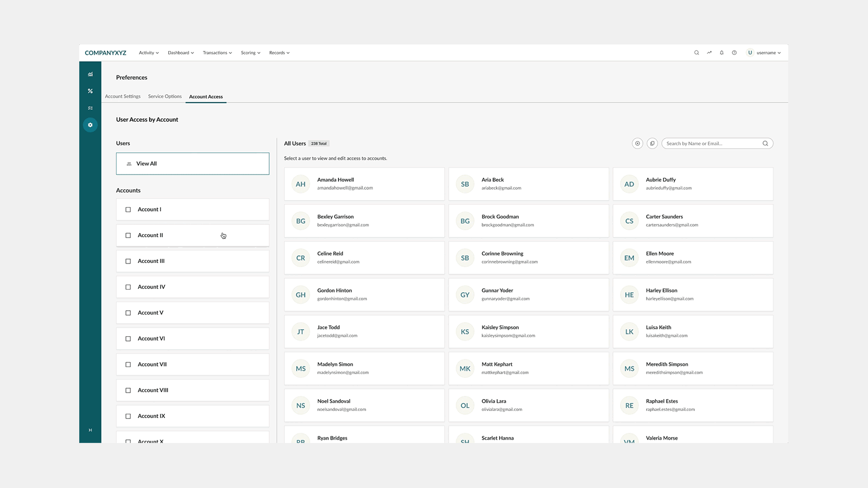Click the U user avatar
Image resolution: width=868 pixels, height=488 pixels.
[750, 53]
